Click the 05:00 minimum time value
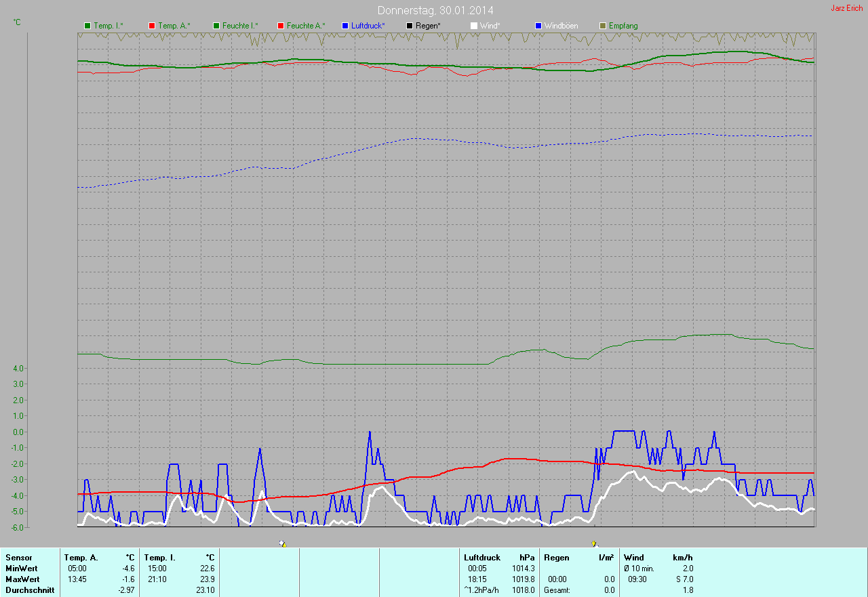The height and width of the screenshot is (597, 868). (x=77, y=569)
